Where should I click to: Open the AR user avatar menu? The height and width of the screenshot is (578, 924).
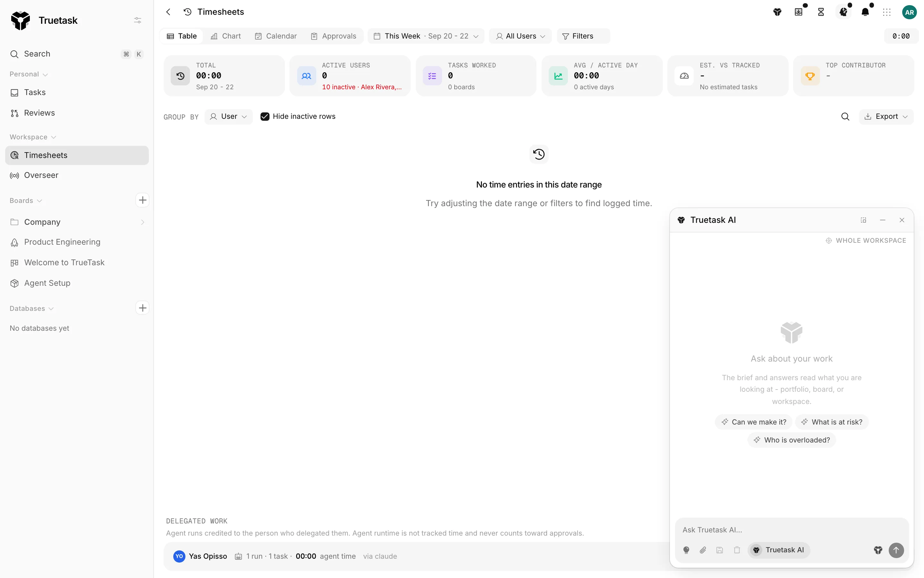910,12
